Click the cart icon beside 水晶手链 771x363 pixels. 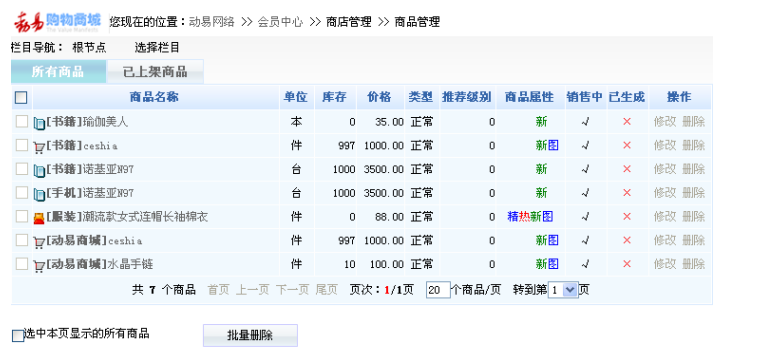[39, 266]
